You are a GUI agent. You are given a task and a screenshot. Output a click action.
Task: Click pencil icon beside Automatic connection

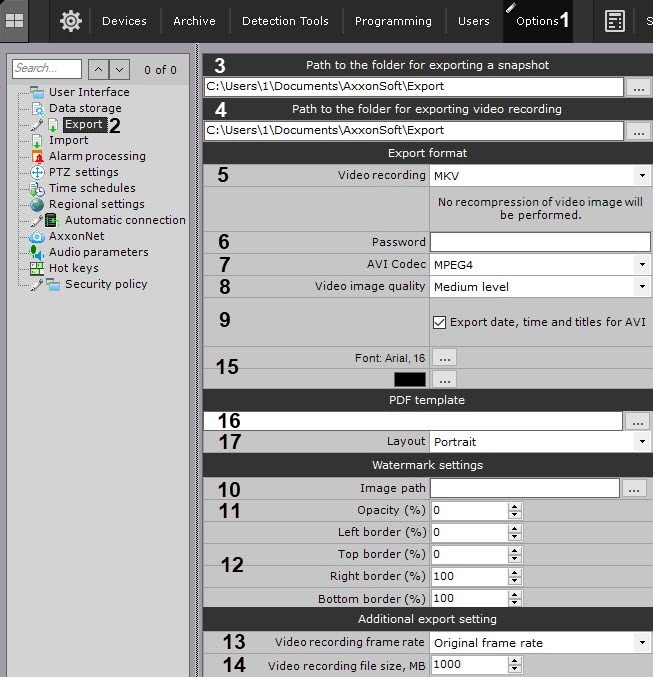point(37,221)
